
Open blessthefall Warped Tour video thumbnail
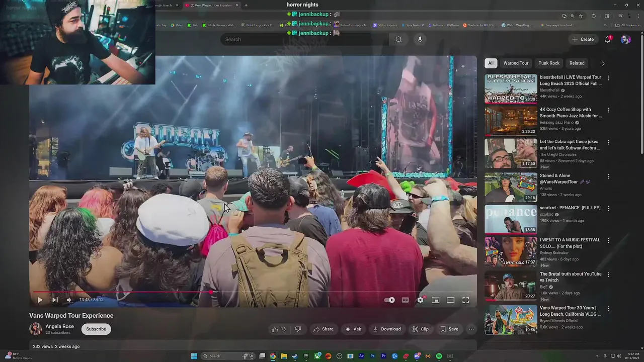coord(511,89)
